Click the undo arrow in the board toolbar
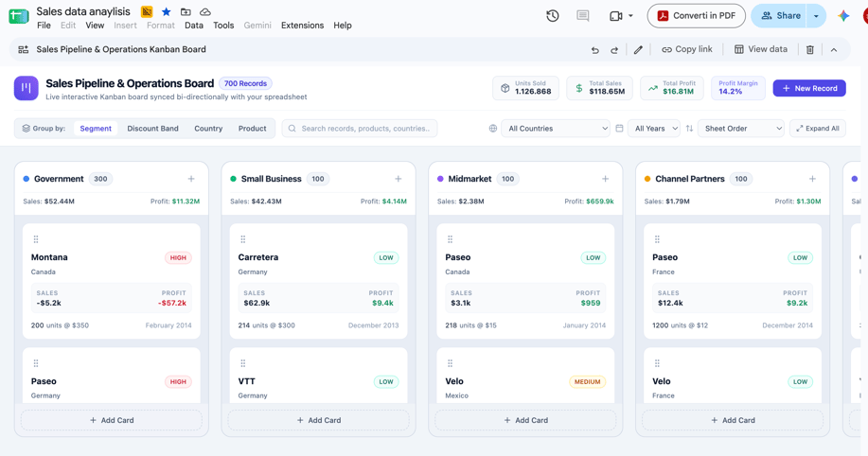This screenshot has height=456, width=868. tap(595, 50)
